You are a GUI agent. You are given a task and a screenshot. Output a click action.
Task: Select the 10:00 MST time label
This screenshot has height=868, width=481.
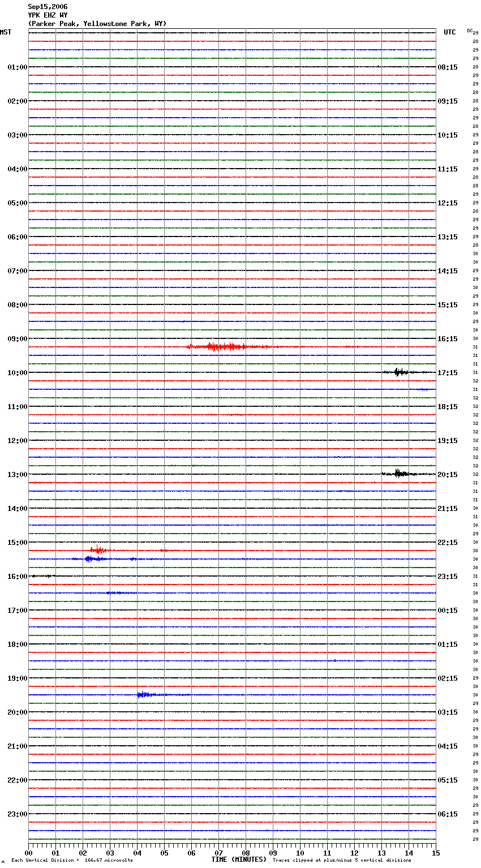[18, 373]
